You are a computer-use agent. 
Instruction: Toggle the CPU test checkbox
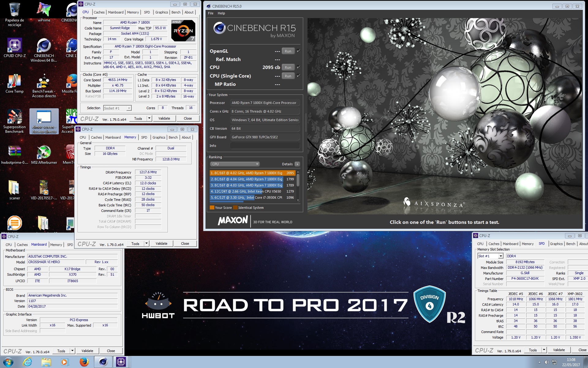click(x=298, y=67)
